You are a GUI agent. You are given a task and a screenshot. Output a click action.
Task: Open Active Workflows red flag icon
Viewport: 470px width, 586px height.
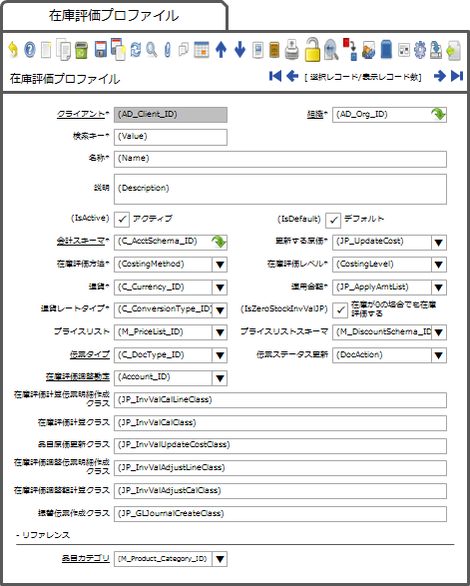(x=350, y=49)
